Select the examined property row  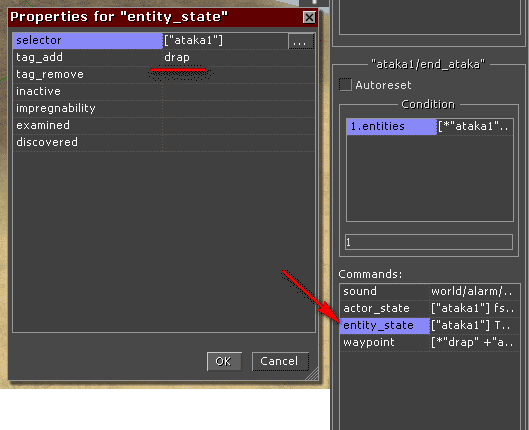click(164, 125)
